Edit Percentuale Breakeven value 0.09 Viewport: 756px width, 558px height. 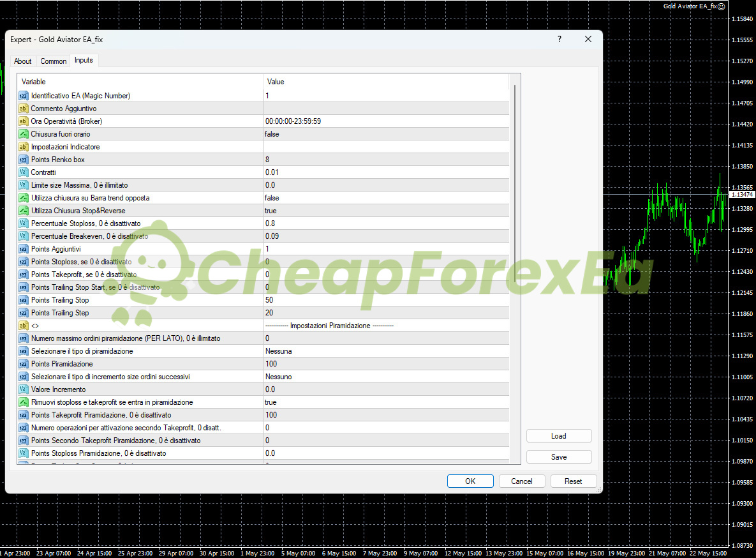tap(386, 236)
